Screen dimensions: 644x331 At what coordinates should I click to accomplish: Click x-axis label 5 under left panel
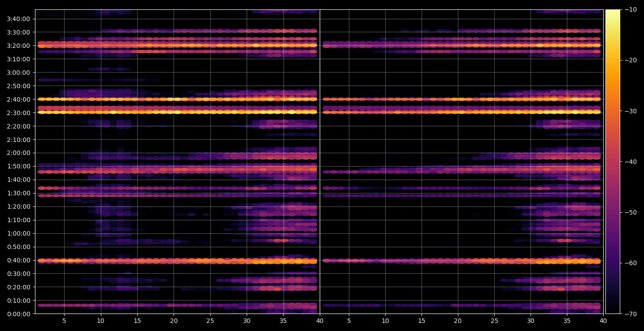click(64, 321)
